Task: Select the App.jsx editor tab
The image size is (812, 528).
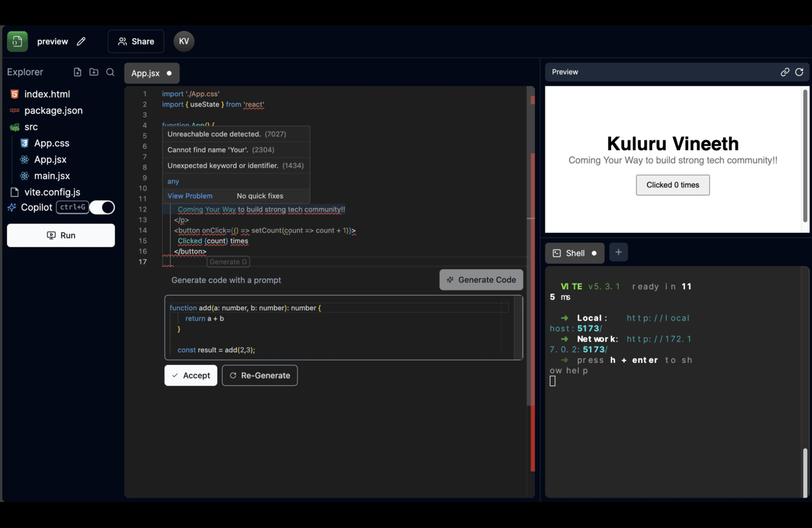Action: 147,72
